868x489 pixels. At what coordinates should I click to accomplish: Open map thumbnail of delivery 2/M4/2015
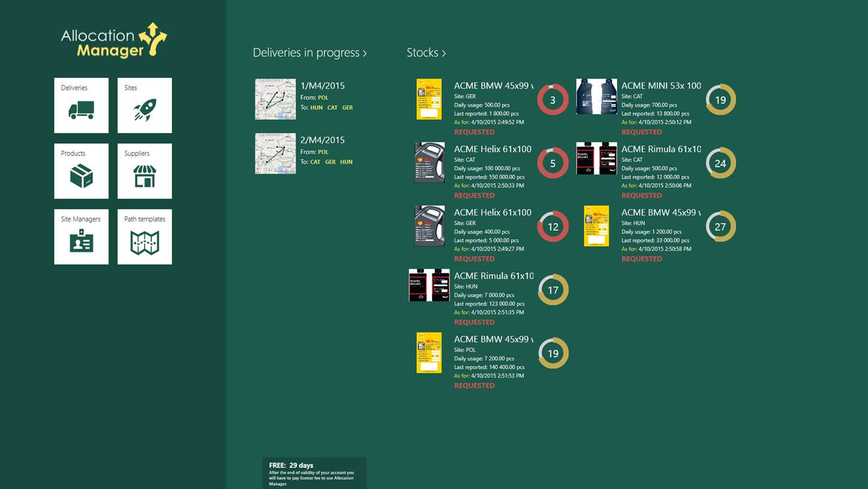pos(276,153)
